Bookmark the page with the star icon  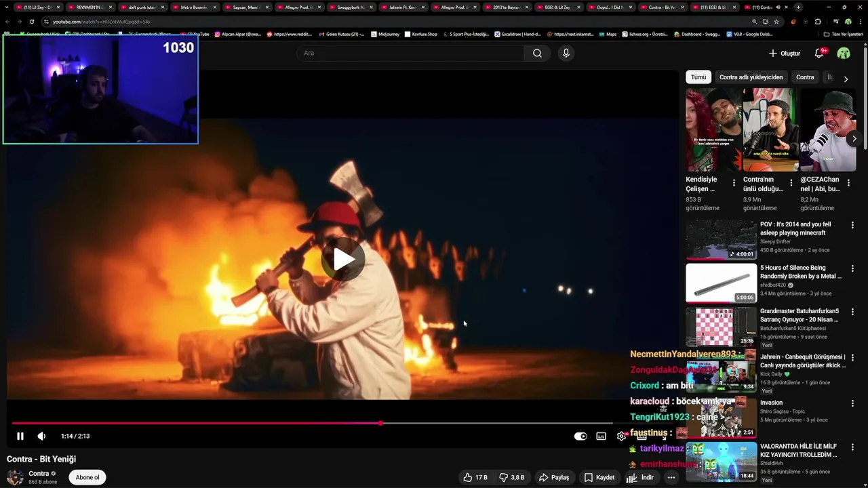(776, 22)
